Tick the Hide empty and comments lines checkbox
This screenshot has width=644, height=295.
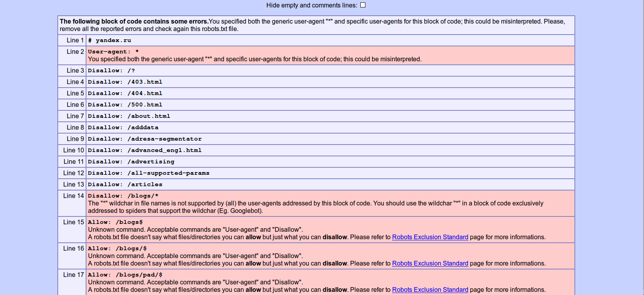pos(363,5)
